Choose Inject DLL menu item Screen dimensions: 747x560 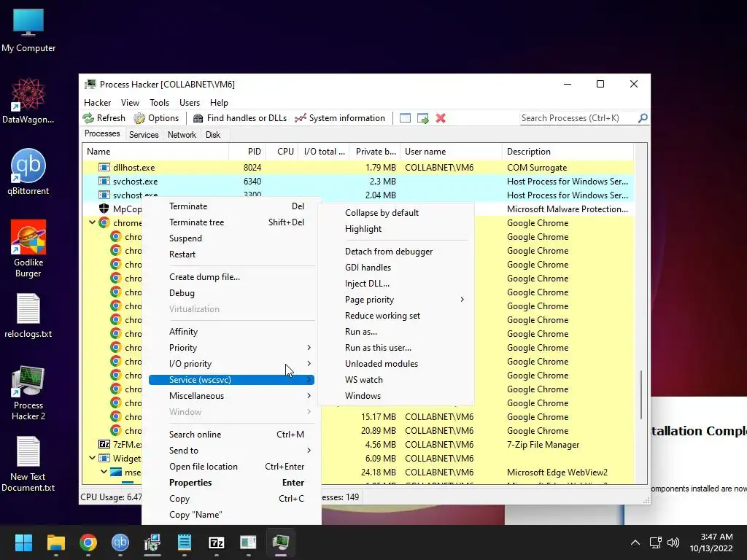coord(396,284)
